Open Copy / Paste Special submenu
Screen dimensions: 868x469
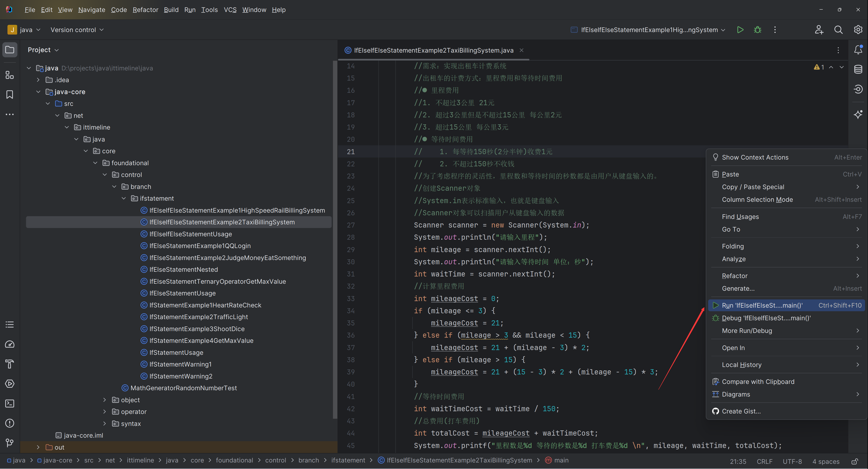click(786, 187)
